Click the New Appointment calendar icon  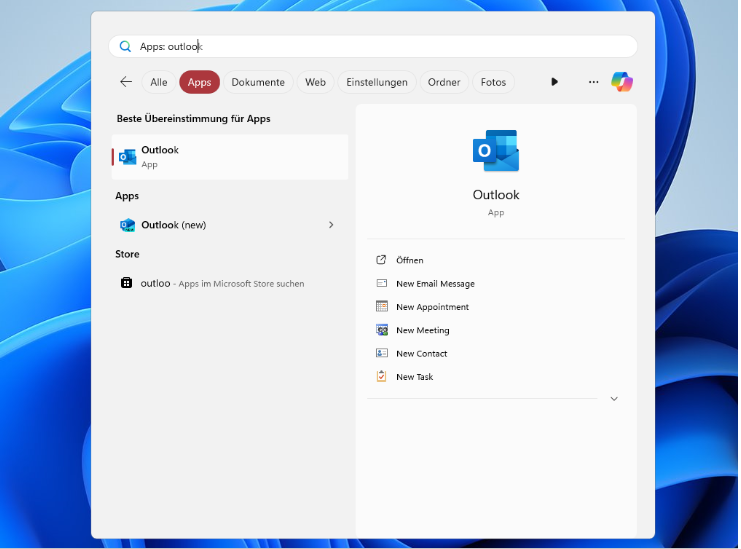(x=381, y=306)
